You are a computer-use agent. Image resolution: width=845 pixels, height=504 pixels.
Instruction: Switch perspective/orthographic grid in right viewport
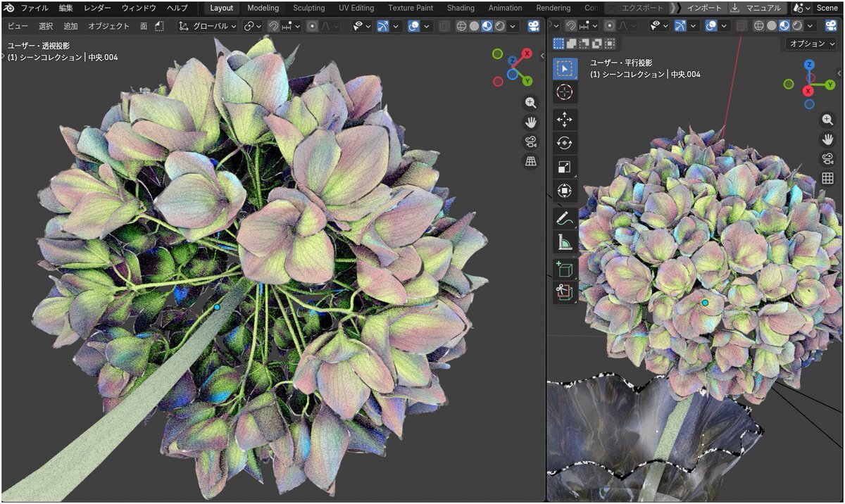point(827,178)
